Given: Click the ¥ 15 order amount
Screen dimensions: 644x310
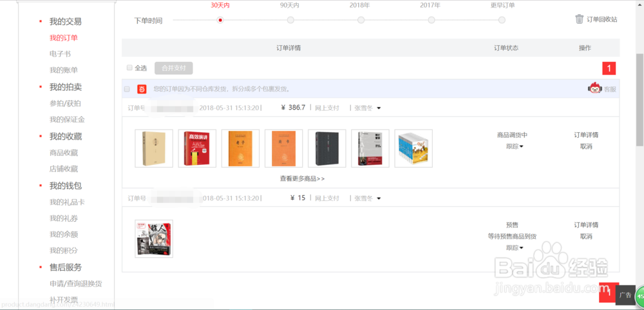Looking at the screenshot, I should pyautogui.click(x=298, y=198).
